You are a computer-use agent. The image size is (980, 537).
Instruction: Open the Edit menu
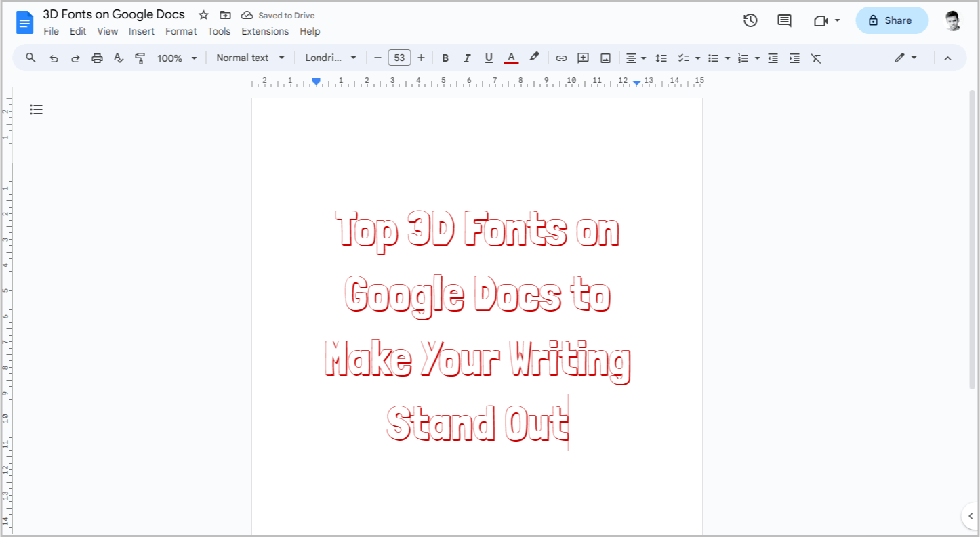click(78, 31)
